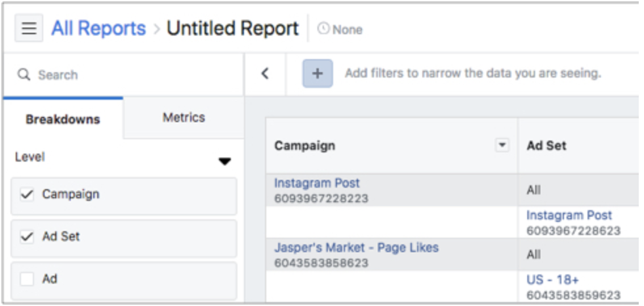This screenshot has height=306, width=644.
Task: Click the Ad Set column header
Action: (x=546, y=146)
